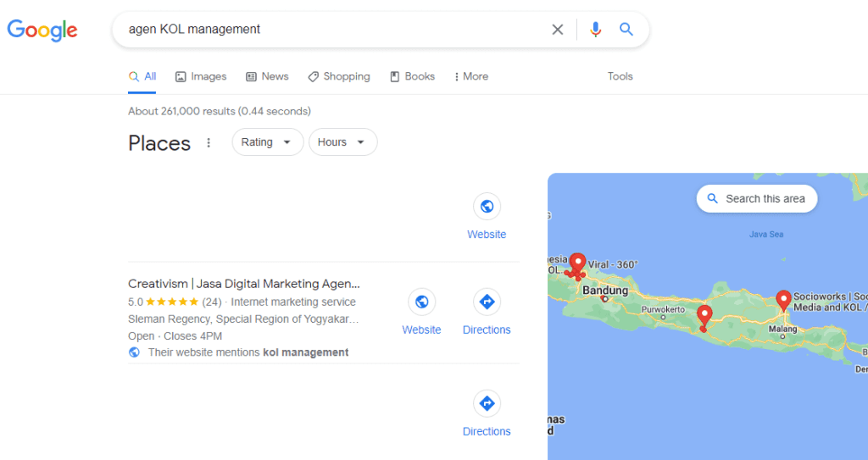Viewport: 868px width, 460px height.
Task: Click the Purwokerto label on map
Action: pos(663,309)
